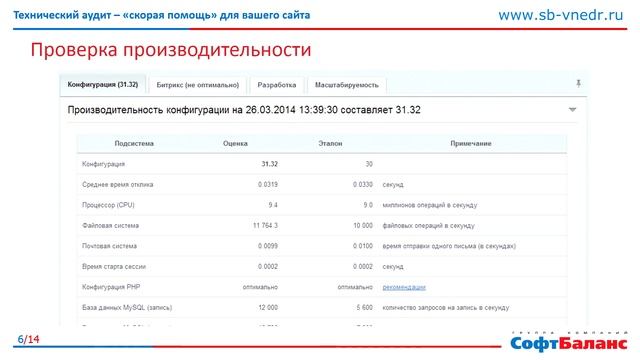Select the Время старта сессии row
The image size is (640, 360).
click(322, 267)
